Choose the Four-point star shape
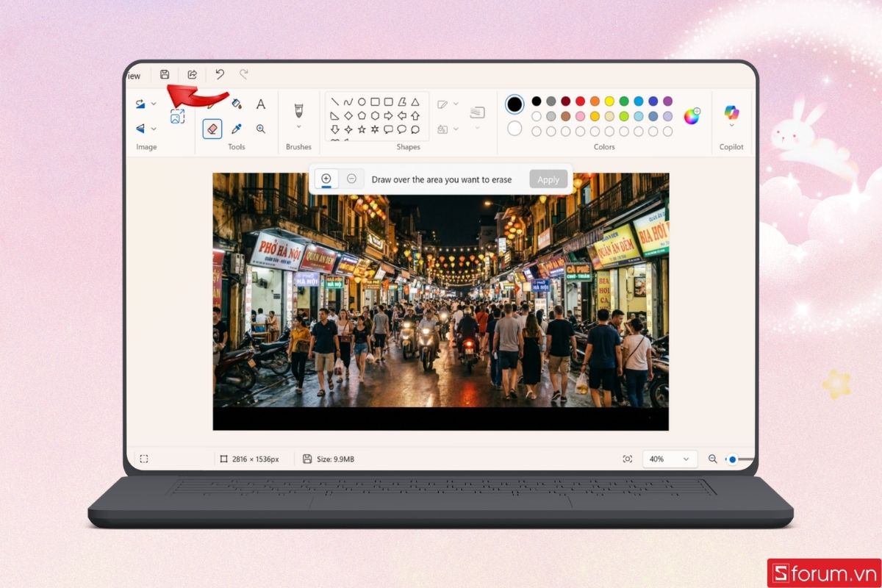Viewport: 882px width, 588px height. [x=348, y=129]
